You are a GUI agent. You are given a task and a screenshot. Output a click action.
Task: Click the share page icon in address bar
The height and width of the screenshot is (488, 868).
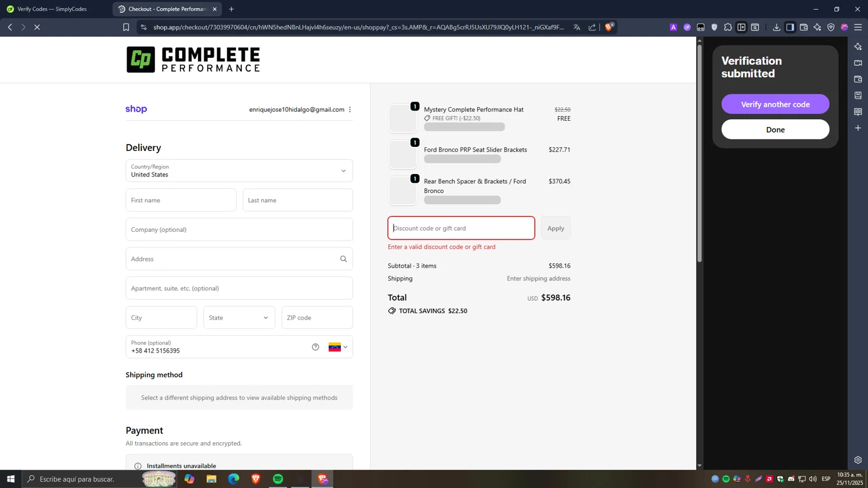point(592,27)
